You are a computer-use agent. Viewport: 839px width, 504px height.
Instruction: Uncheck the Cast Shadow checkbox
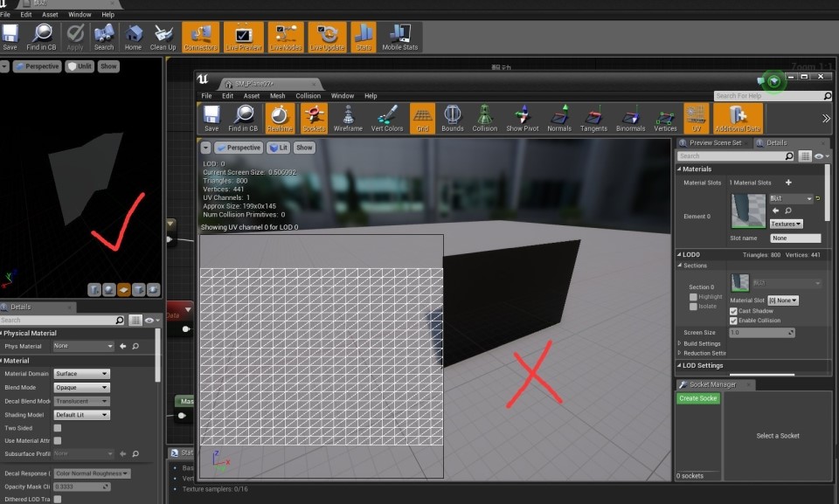733,311
